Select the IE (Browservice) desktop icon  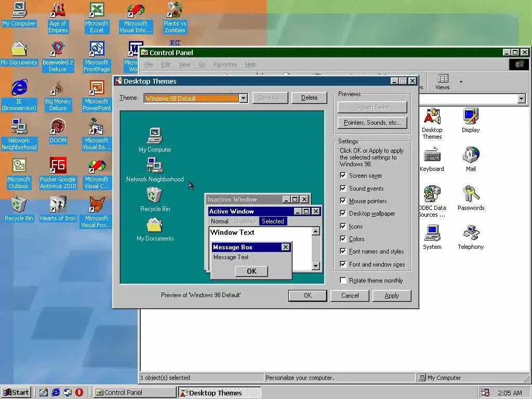coord(19,96)
